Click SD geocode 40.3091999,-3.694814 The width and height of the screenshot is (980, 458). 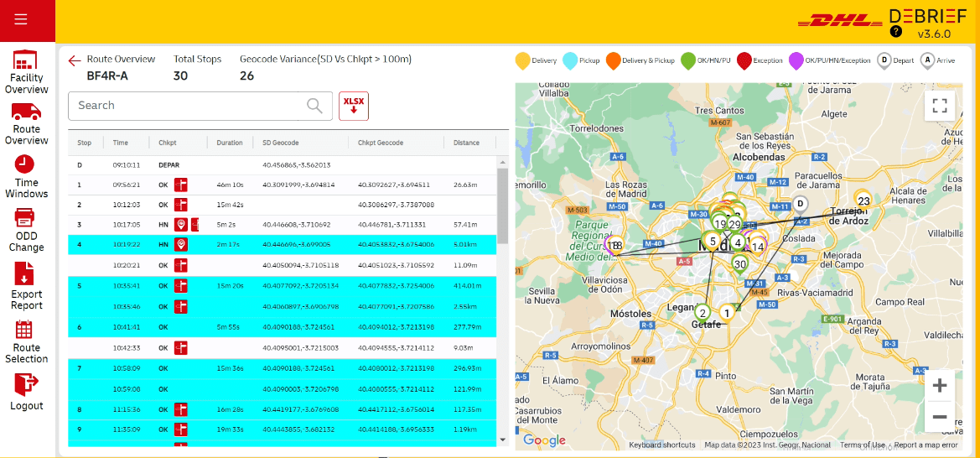coord(298,185)
